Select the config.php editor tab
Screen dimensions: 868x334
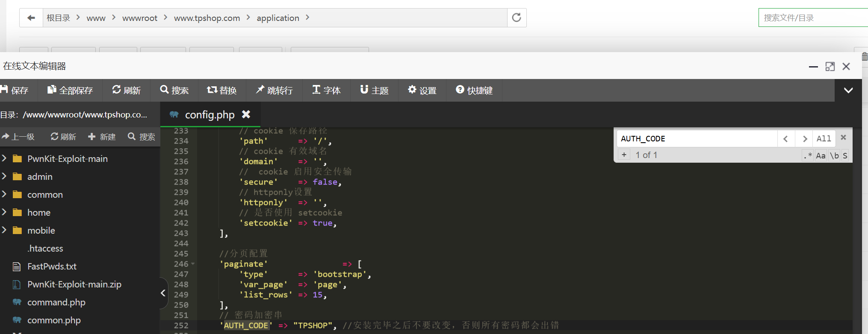point(209,115)
